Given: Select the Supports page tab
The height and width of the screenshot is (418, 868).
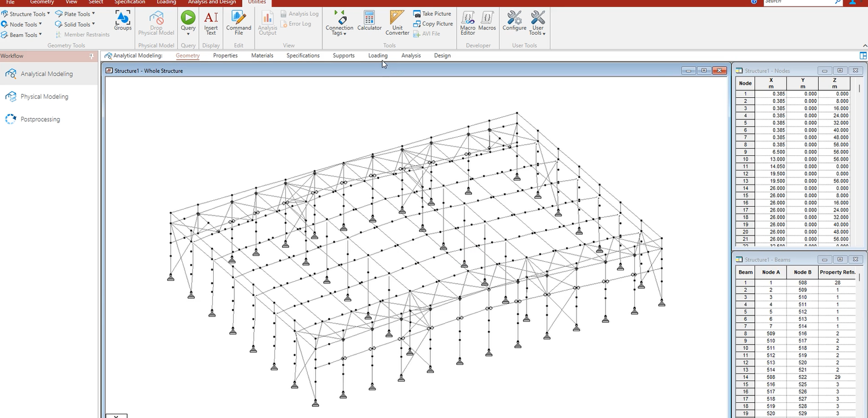Looking at the screenshot, I should pyautogui.click(x=343, y=55).
